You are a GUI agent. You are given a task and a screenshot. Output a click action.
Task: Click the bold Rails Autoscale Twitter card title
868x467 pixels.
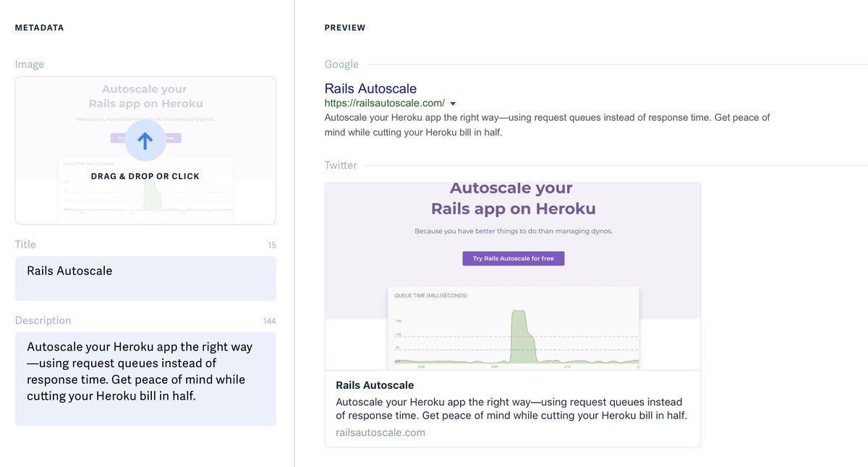tap(375, 385)
